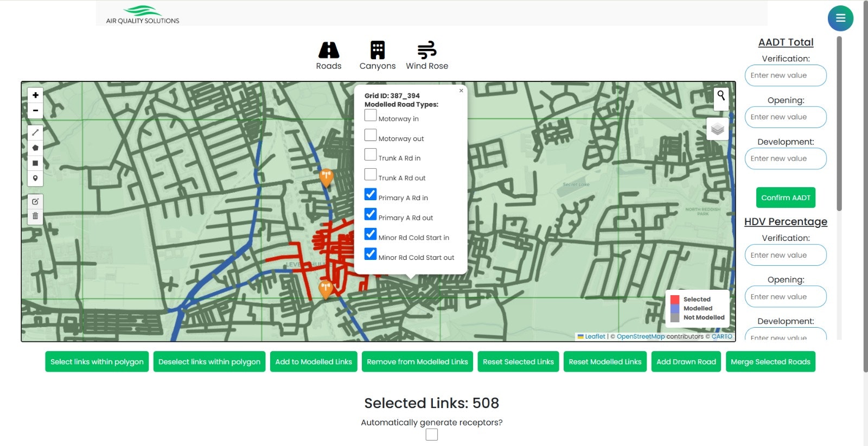Open the map layers control
The image size is (868, 446).
pos(718,129)
